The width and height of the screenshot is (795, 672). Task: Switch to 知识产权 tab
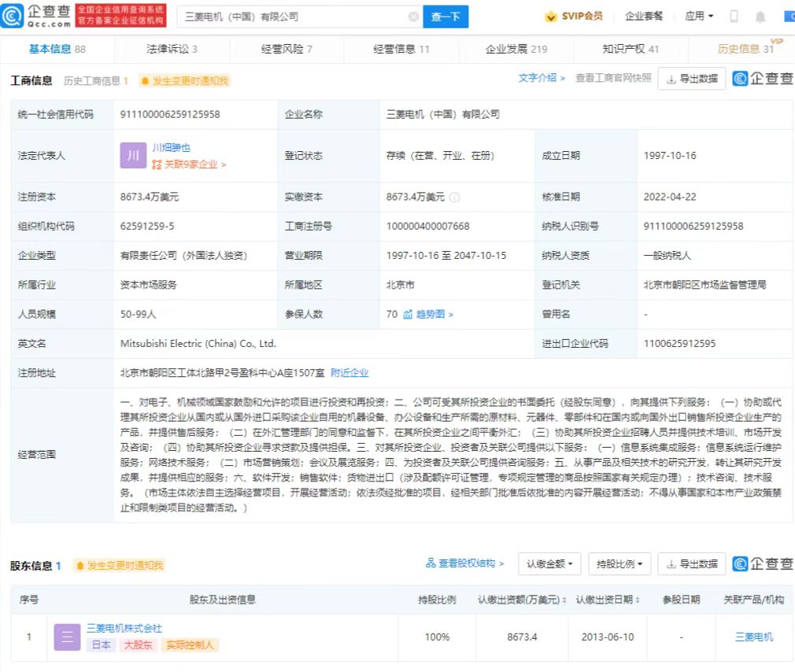[630, 49]
